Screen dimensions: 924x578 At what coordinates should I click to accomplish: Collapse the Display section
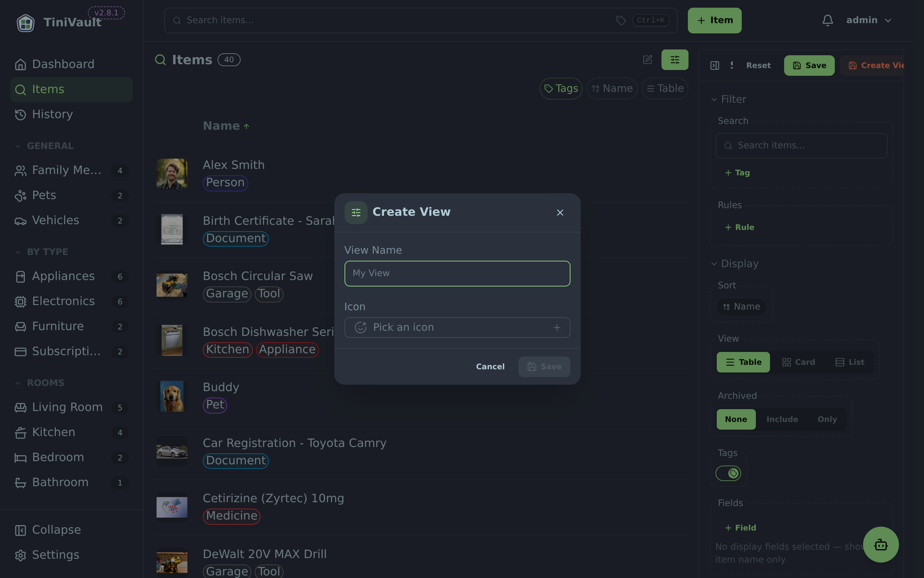pyautogui.click(x=735, y=264)
